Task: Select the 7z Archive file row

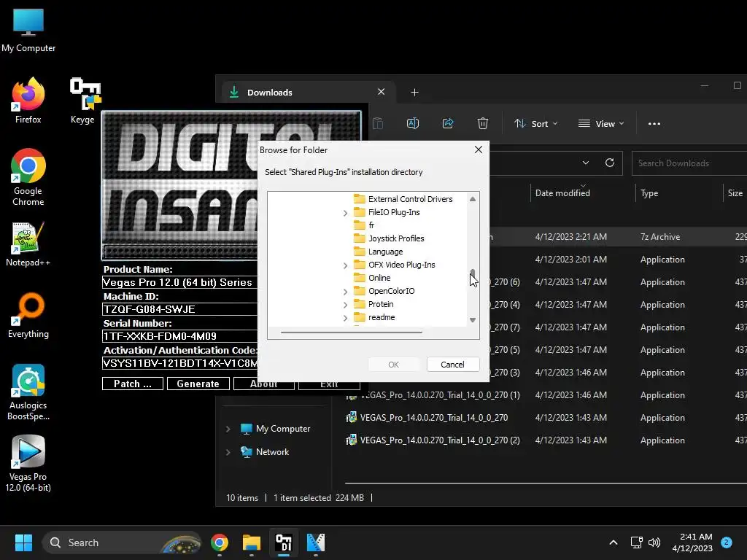Action: [618, 237]
